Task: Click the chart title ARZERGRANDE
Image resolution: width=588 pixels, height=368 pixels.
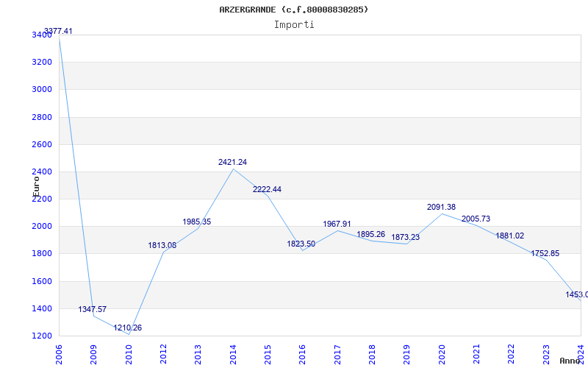Action: (x=294, y=10)
